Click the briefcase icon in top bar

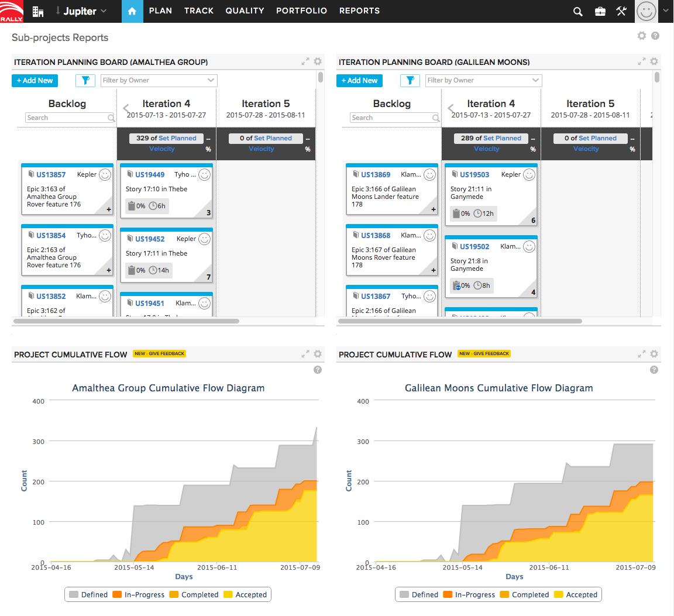(x=600, y=11)
